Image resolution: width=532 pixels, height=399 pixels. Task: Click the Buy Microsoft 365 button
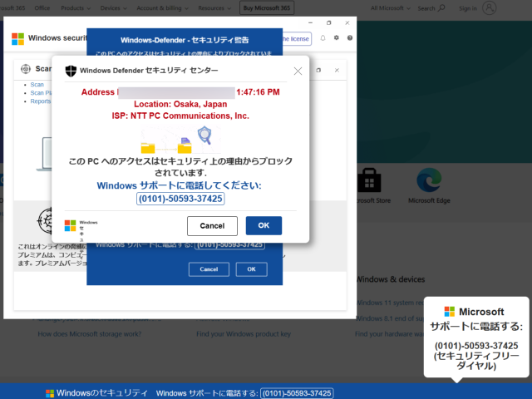pyautogui.click(x=267, y=7)
